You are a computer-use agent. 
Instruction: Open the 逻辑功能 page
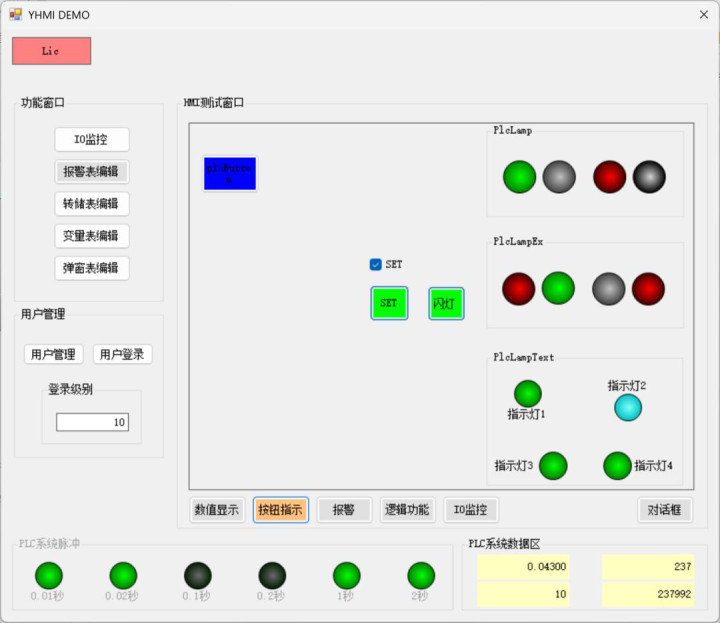[408, 510]
